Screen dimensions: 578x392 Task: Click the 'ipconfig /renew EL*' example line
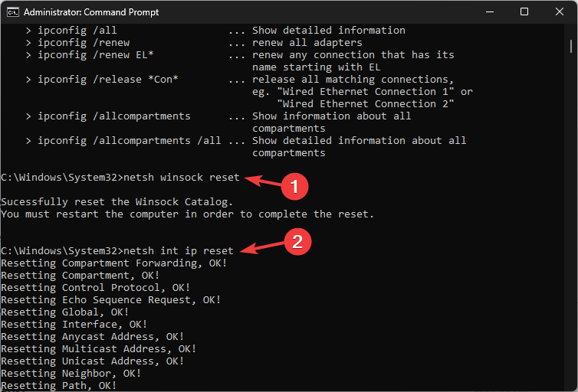click(x=96, y=55)
